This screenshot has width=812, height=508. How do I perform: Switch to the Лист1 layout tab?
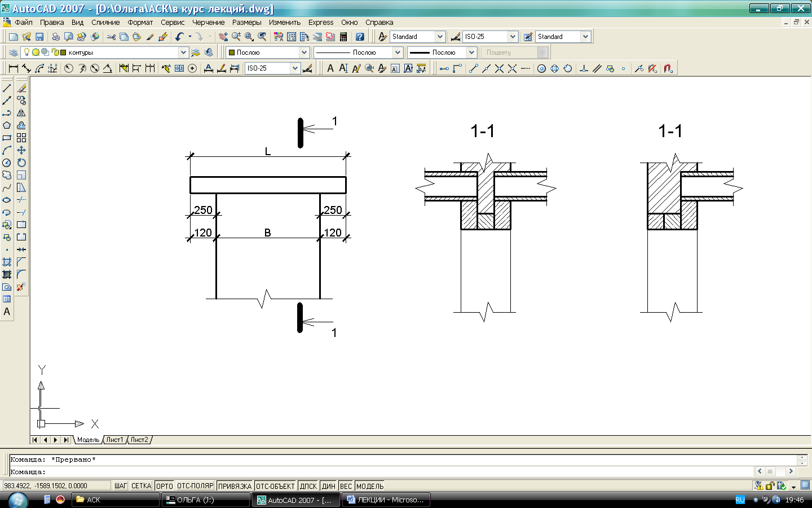[x=114, y=440]
